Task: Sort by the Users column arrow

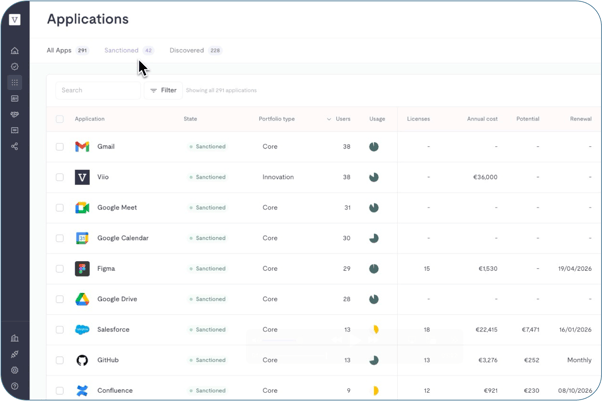Action: pyautogui.click(x=329, y=119)
